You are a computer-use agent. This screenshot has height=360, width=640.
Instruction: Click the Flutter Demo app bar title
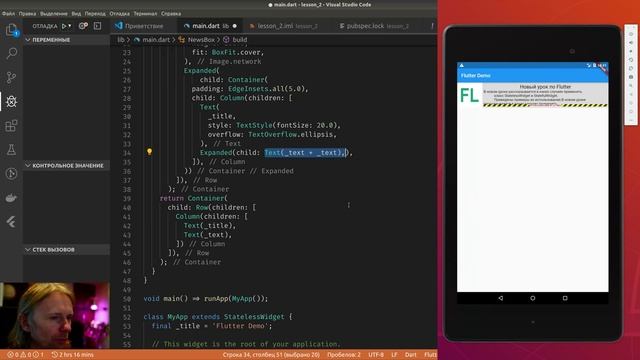[x=476, y=76]
